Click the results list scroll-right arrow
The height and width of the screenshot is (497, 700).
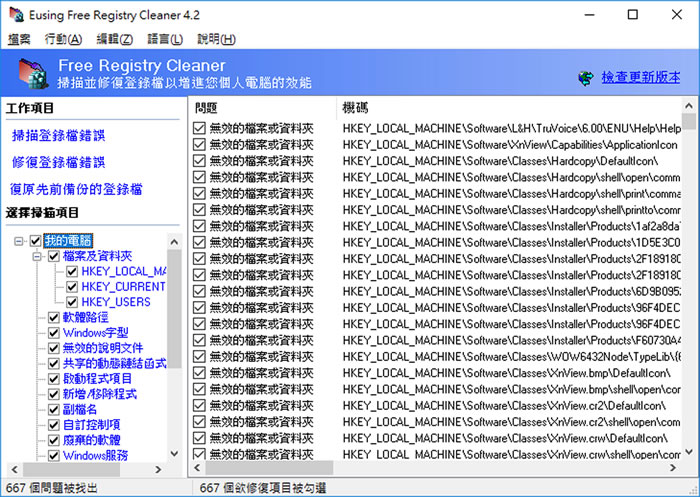pos(673,468)
